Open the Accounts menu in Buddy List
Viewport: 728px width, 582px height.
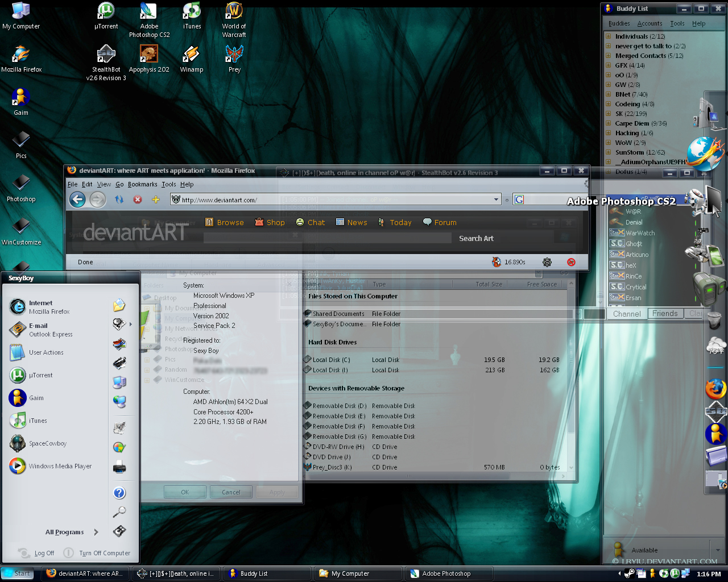tap(650, 23)
